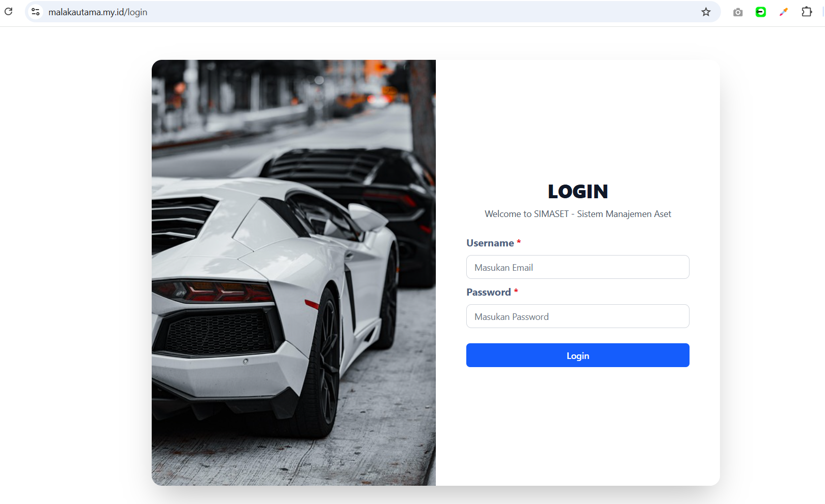Click the Welcome to SIMASET subtitle text
This screenshot has height=504, width=825.
577,214
